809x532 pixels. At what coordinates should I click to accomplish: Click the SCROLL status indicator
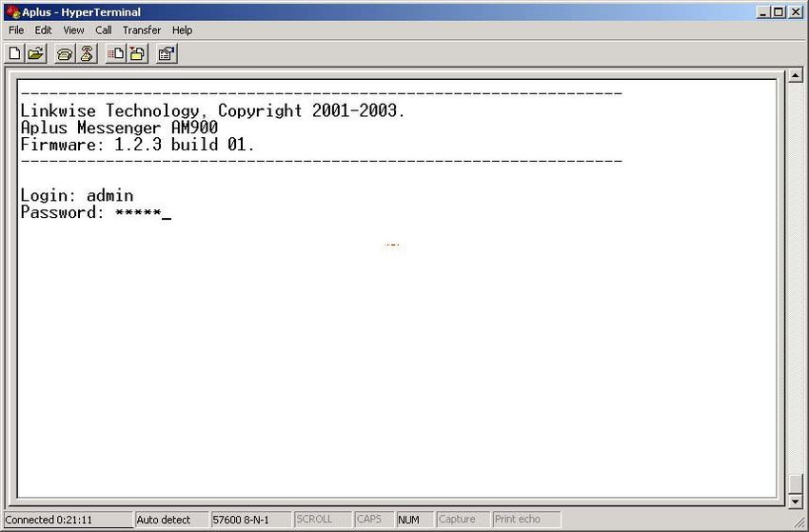click(323, 519)
